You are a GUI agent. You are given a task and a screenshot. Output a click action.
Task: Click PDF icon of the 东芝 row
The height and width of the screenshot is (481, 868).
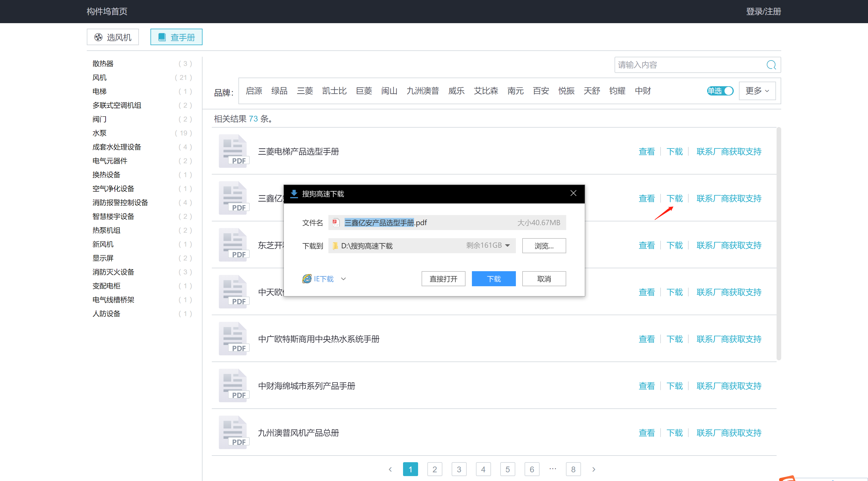234,245
